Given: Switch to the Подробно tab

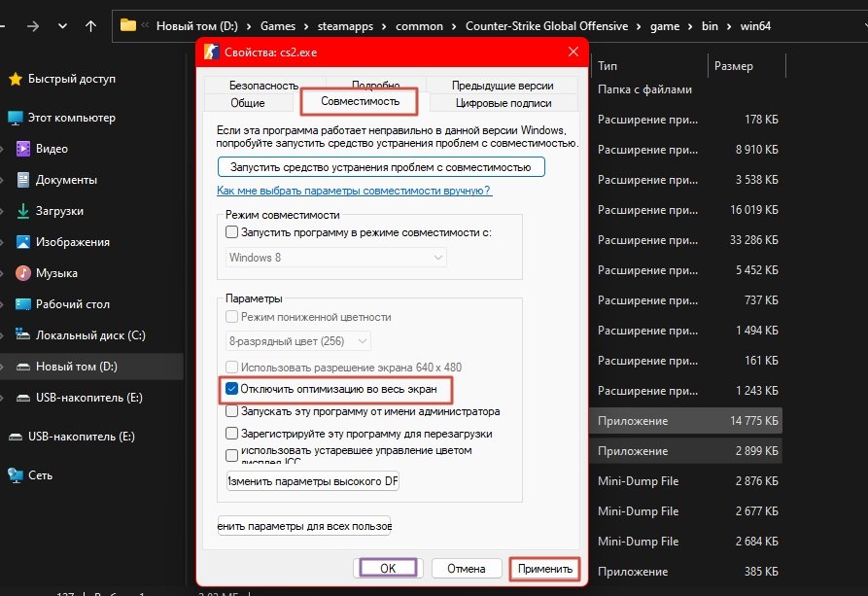Looking at the screenshot, I should point(376,85).
